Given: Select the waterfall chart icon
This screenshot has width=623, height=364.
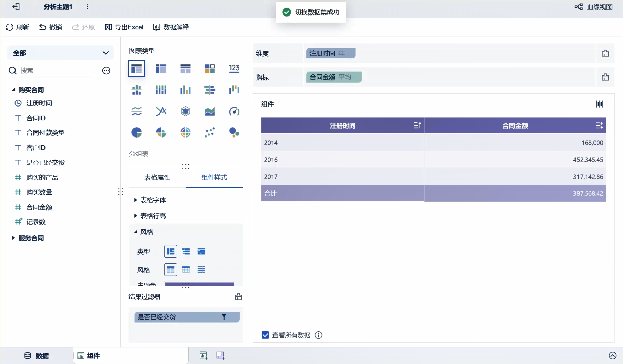Looking at the screenshot, I should [234, 90].
